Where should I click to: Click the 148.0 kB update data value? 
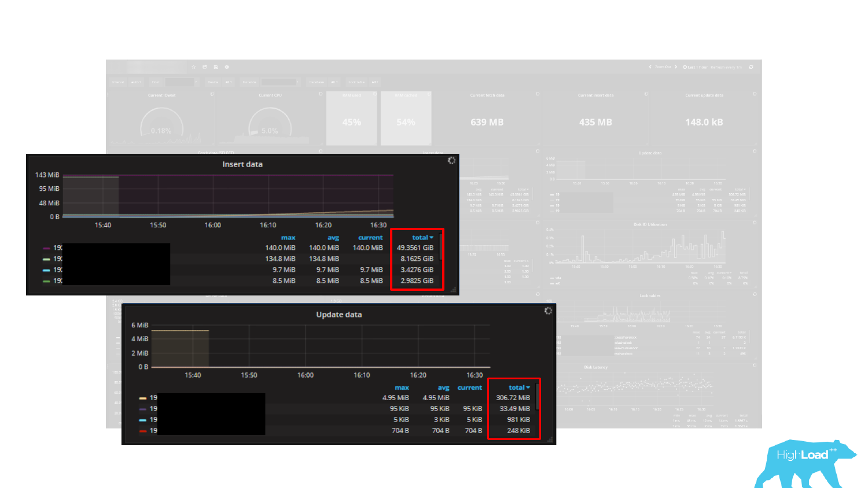coord(704,123)
